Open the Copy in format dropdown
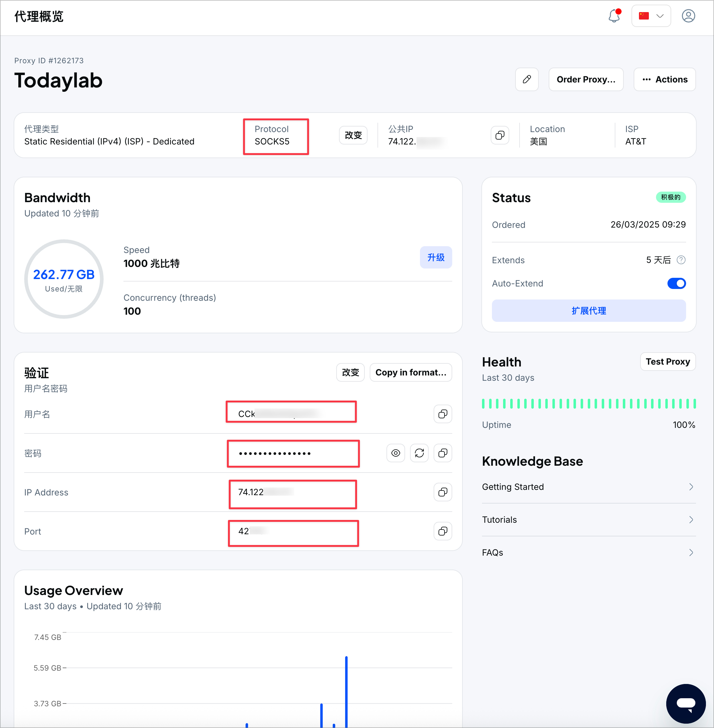 click(411, 372)
